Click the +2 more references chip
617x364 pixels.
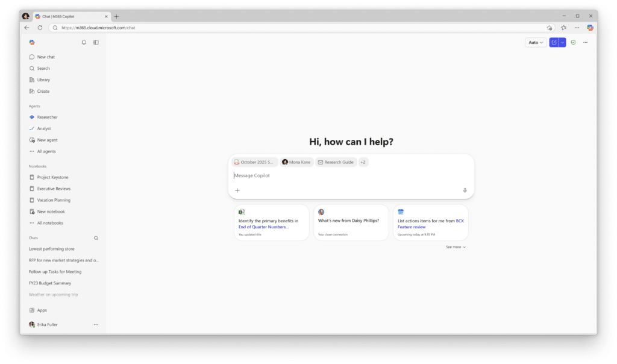pyautogui.click(x=363, y=162)
